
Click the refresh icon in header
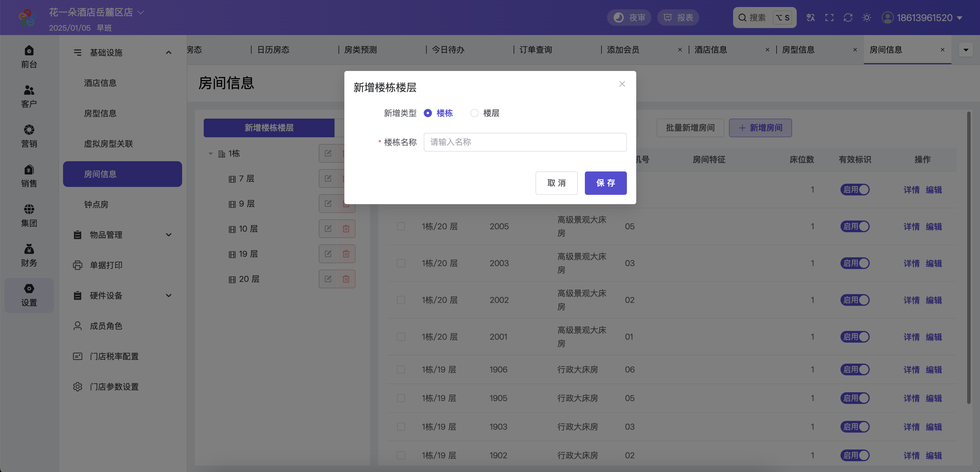point(848,18)
